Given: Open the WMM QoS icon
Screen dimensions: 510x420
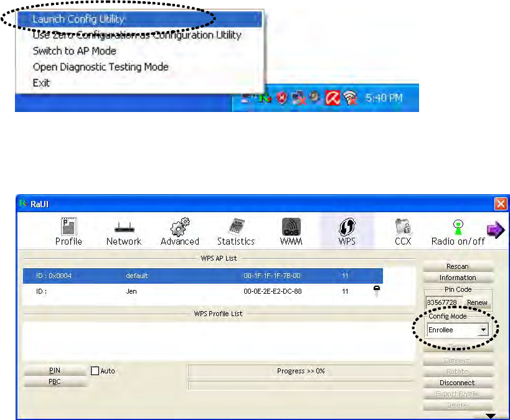Looking at the screenshot, I should click(x=291, y=226).
